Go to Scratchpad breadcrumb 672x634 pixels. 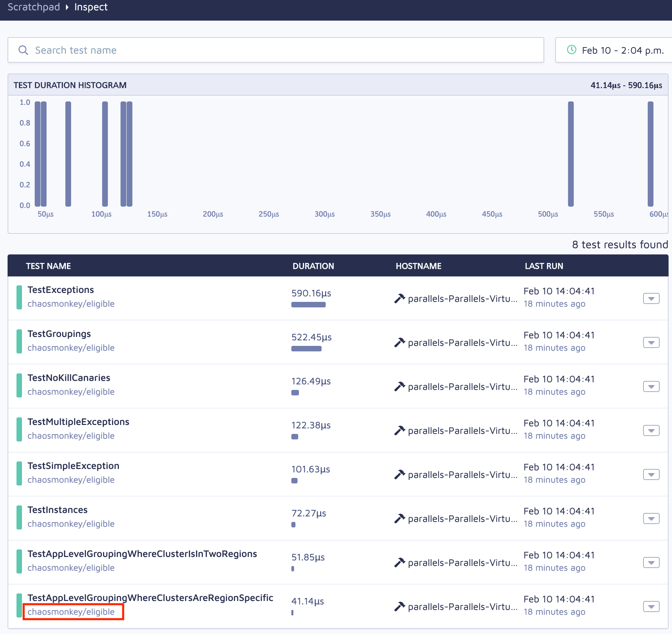(x=34, y=7)
